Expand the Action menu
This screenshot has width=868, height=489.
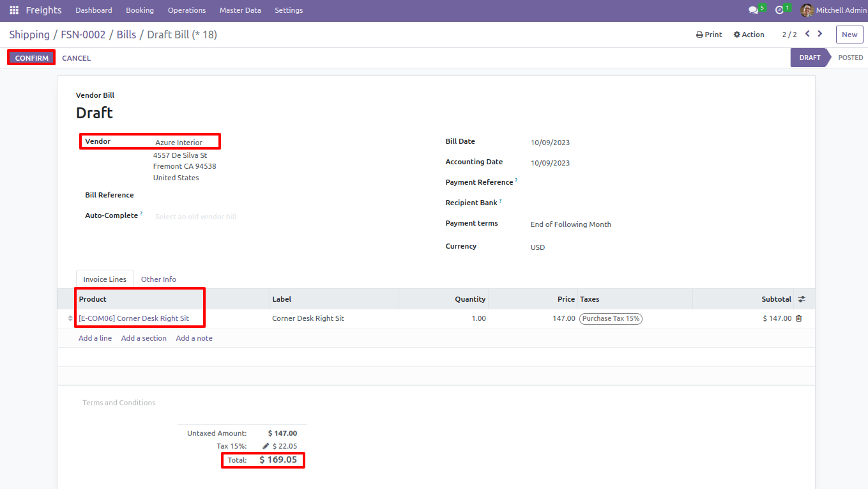[749, 35]
